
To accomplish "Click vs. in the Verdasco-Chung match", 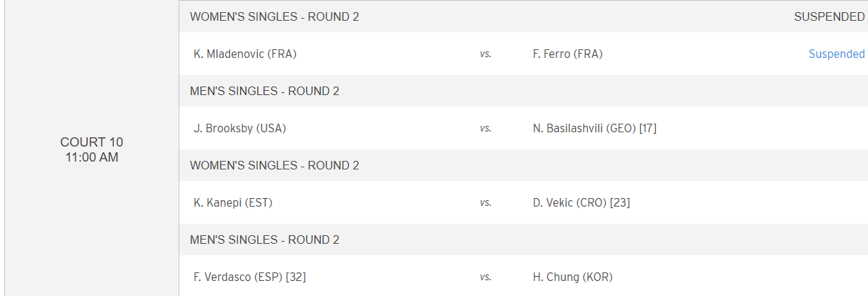I will (x=485, y=277).
